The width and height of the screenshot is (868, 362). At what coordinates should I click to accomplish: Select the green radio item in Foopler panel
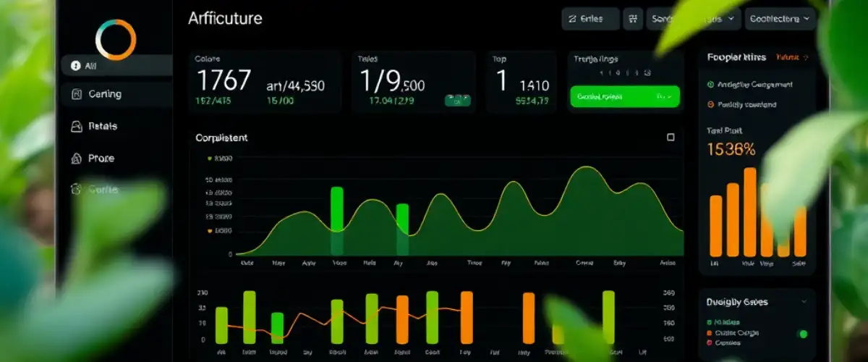point(710,84)
